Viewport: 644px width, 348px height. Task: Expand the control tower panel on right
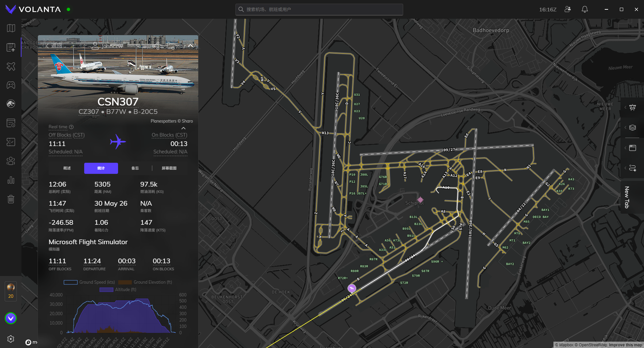(x=632, y=108)
